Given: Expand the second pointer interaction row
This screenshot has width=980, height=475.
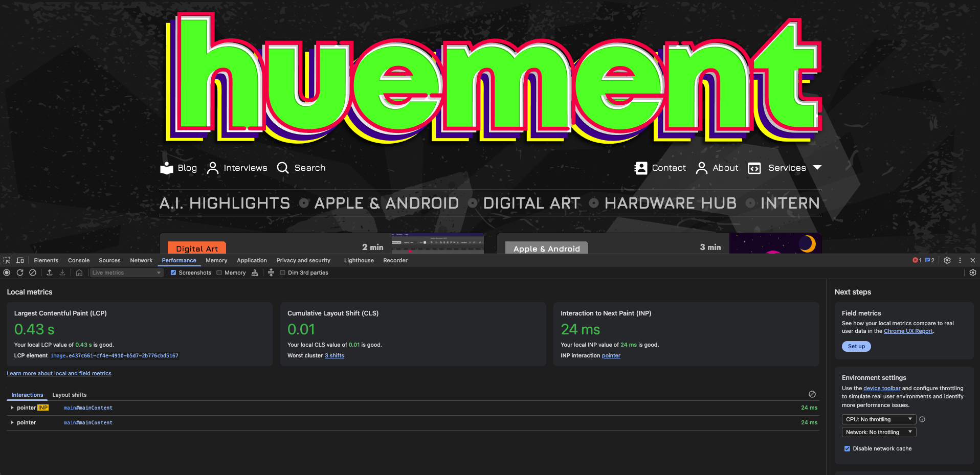Looking at the screenshot, I should (x=12, y=422).
